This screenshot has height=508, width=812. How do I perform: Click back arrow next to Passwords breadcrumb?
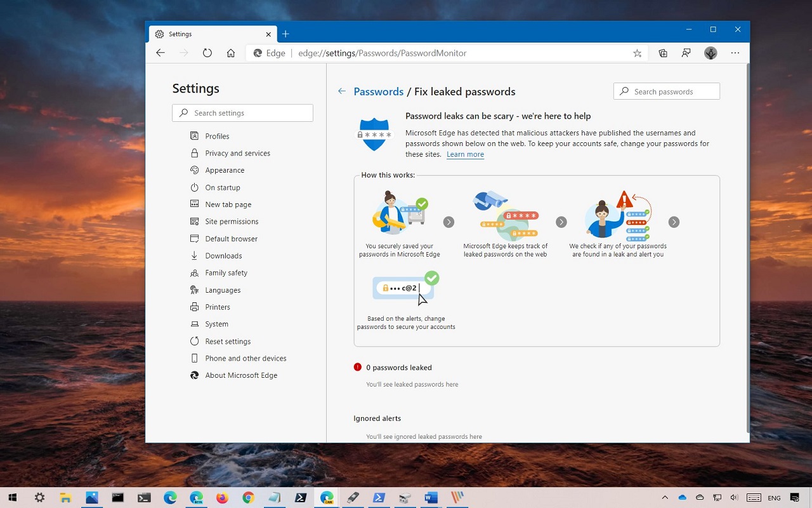tap(342, 91)
